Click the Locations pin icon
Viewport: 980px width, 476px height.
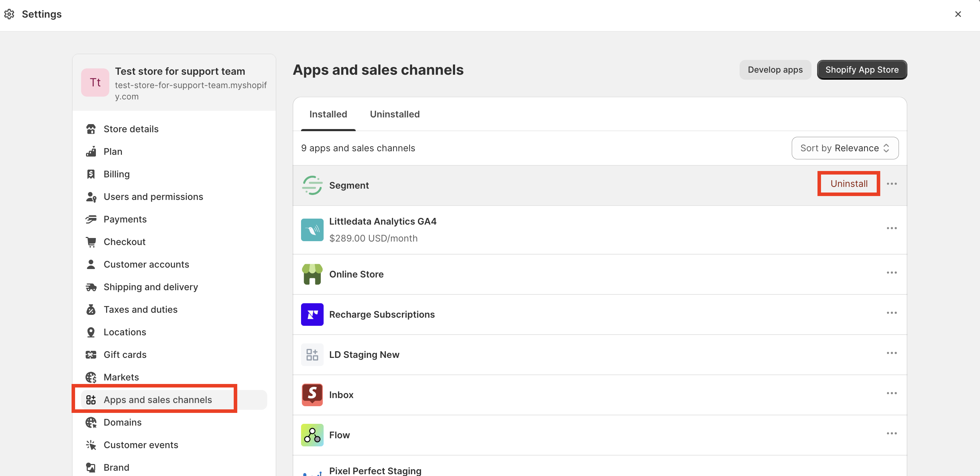tap(91, 332)
